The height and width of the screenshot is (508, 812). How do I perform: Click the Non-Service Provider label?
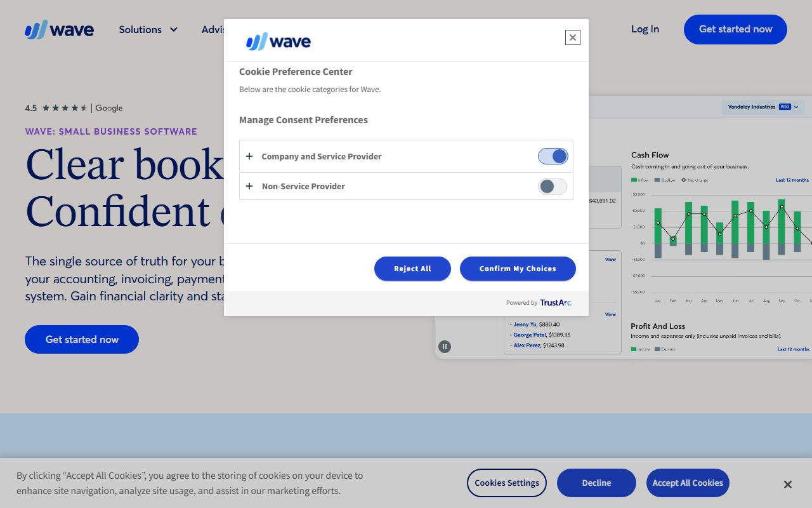coord(303,186)
